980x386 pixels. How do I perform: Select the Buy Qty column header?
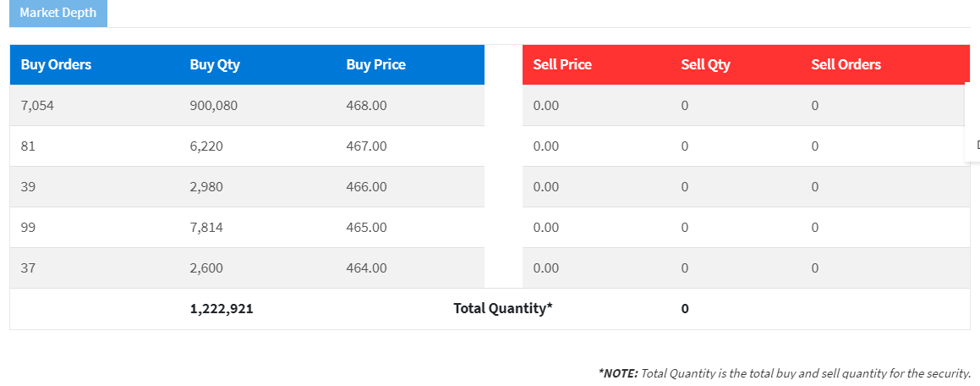click(215, 64)
